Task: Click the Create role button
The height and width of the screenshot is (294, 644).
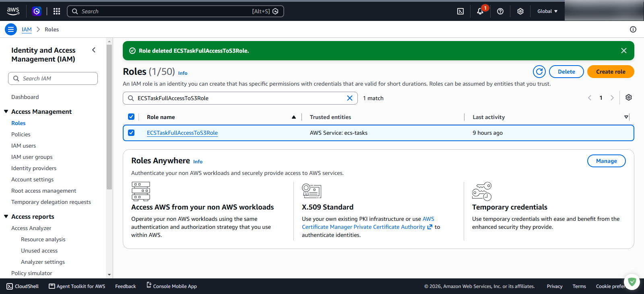Action: coord(611,72)
